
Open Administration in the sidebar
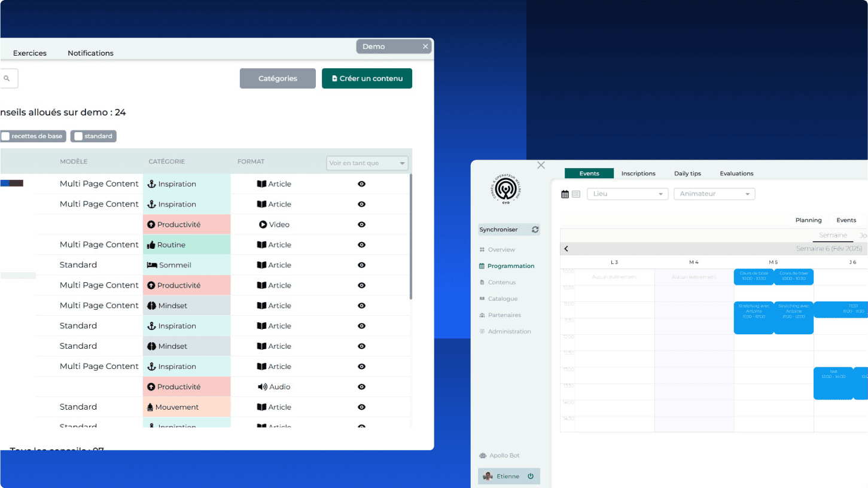tap(508, 332)
